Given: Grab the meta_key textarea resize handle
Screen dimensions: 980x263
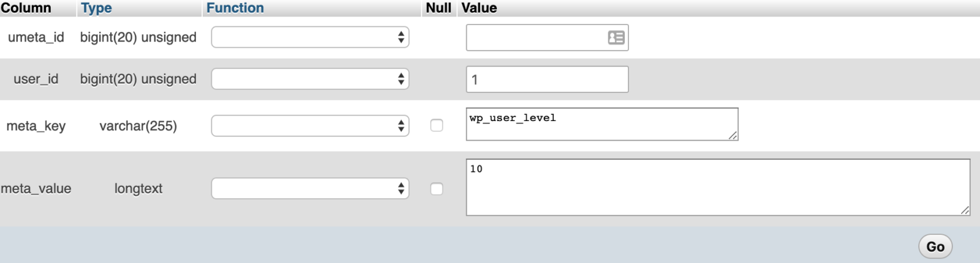Looking at the screenshot, I should coord(733,135).
